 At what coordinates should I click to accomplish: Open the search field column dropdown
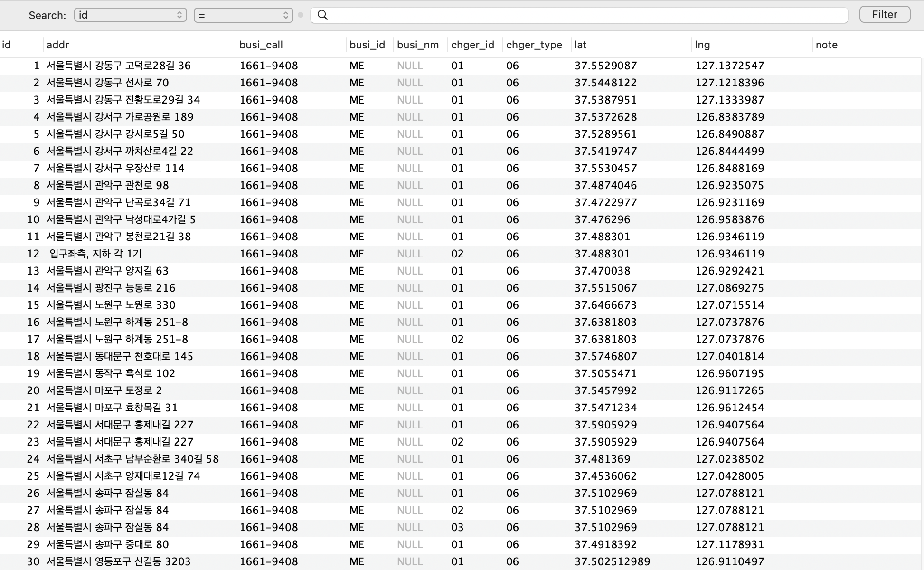[x=130, y=15]
